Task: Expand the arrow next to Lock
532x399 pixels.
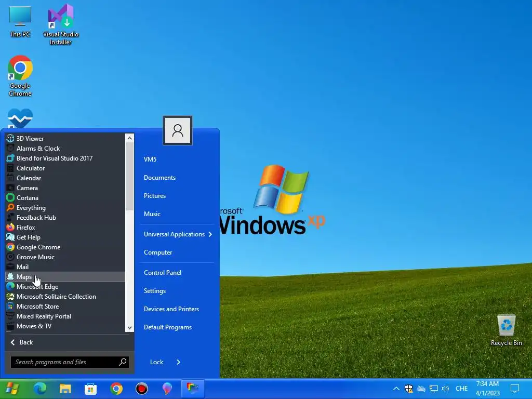Action: coord(179,362)
